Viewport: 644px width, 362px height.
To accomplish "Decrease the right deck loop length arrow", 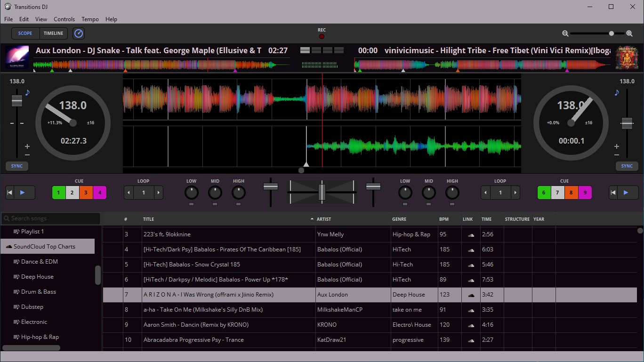I will (x=485, y=193).
